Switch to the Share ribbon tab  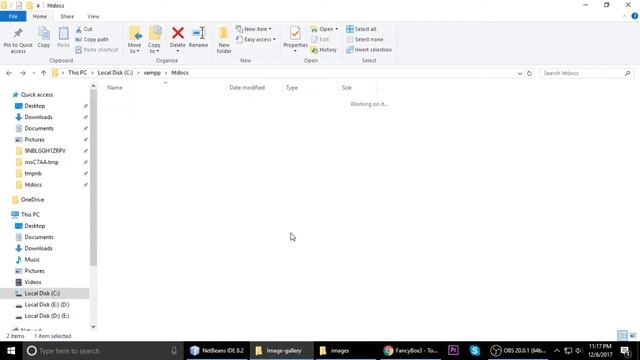[x=67, y=16]
